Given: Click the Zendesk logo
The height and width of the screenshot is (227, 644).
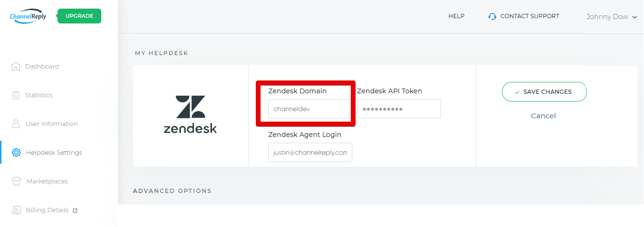Looking at the screenshot, I should [x=190, y=114].
